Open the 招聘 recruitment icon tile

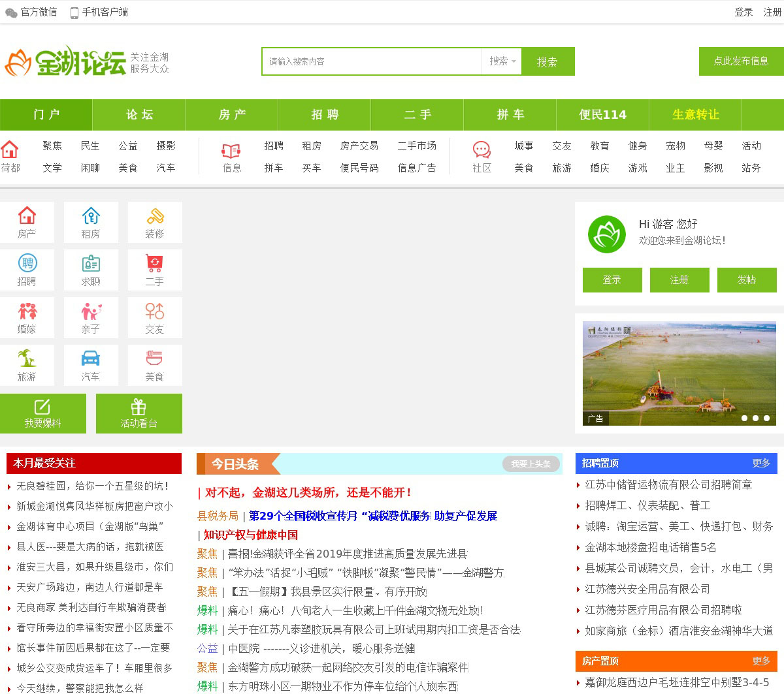pos(27,270)
